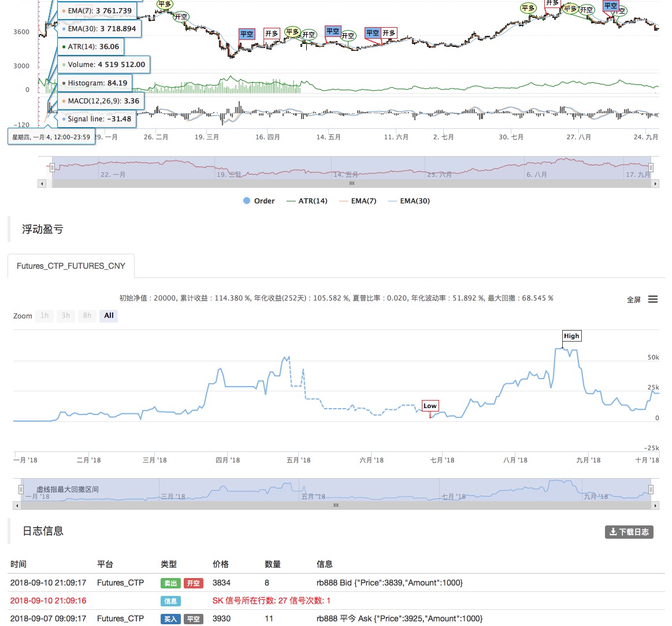The height and width of the screenshot is (626, 672).
Task: Click the 价格 column header
Action: [x=221, y=564]
